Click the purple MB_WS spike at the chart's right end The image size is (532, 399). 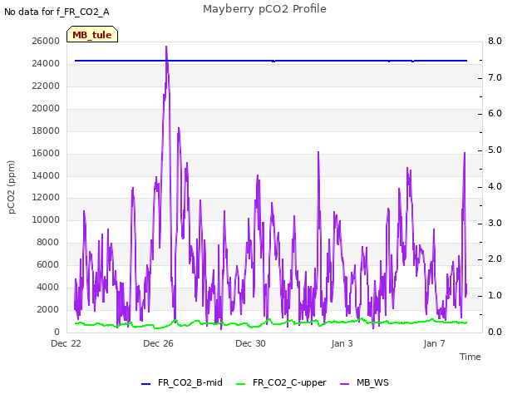(465, 155)
